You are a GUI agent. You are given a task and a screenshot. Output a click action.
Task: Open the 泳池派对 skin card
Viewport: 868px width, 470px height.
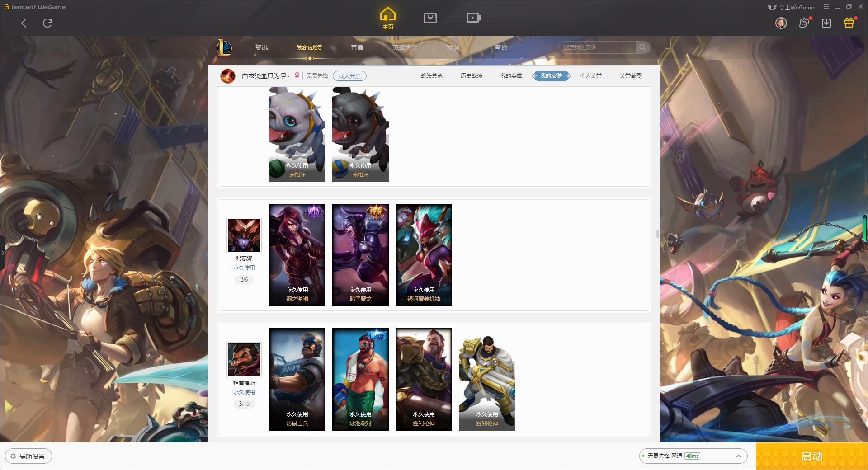360,379
